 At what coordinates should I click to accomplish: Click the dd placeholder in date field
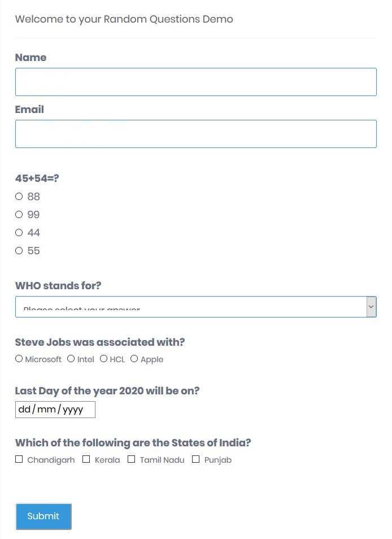(x=24, y=409)
